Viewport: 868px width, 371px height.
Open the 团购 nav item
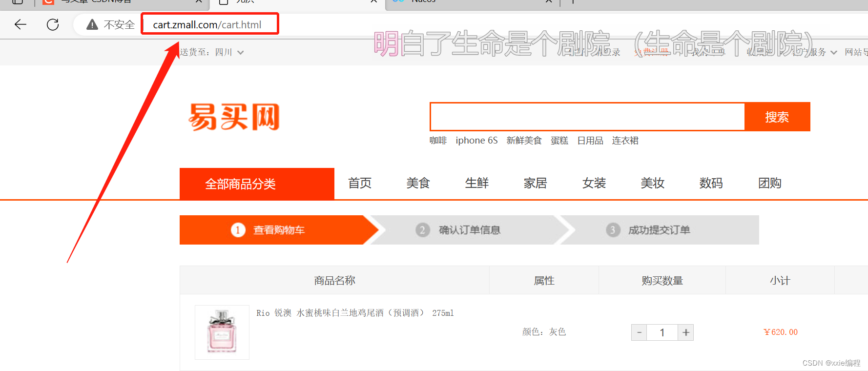[x=770, y=183]
